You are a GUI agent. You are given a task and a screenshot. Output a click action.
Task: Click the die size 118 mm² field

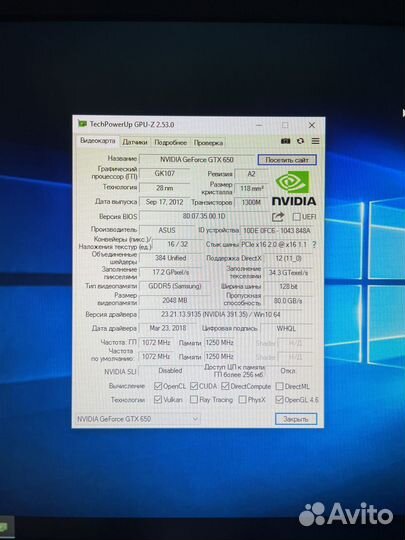[251, 188]
